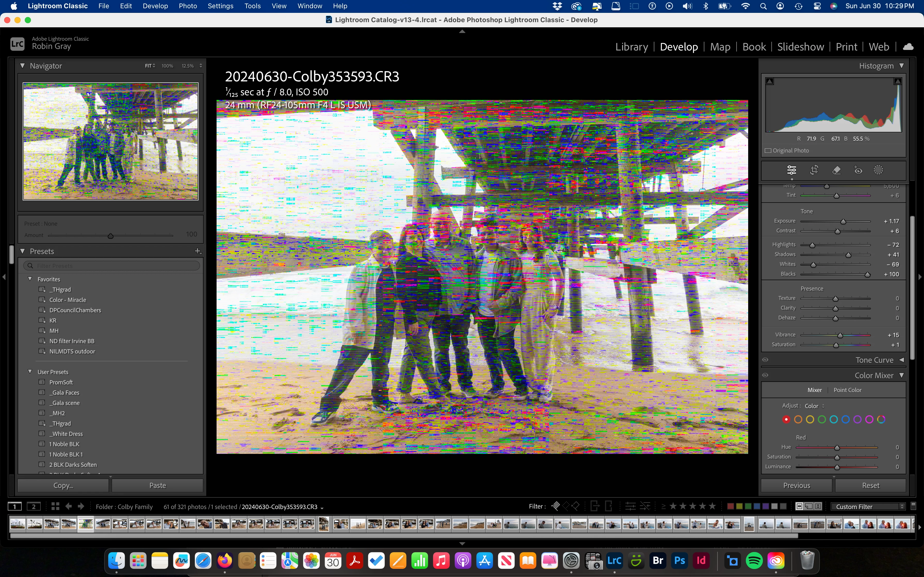Enable the Original Photo checkbox

[x=768, y=151]
